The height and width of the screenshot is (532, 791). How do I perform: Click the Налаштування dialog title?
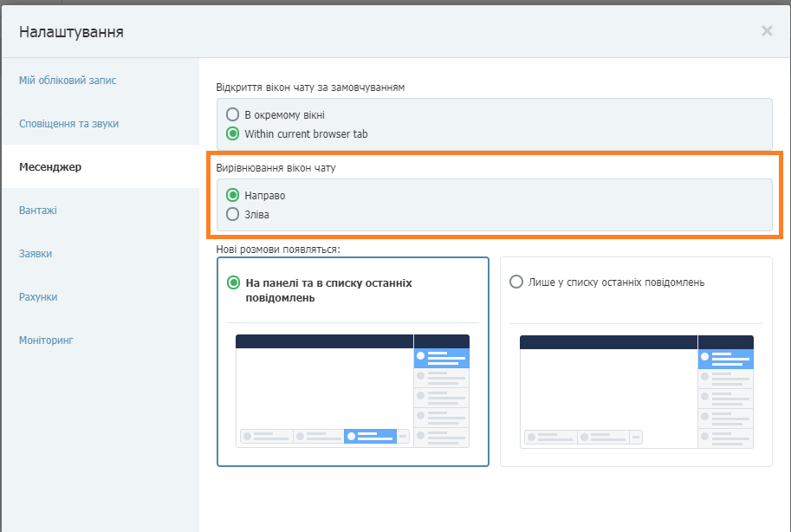click(x=71, y=32)
